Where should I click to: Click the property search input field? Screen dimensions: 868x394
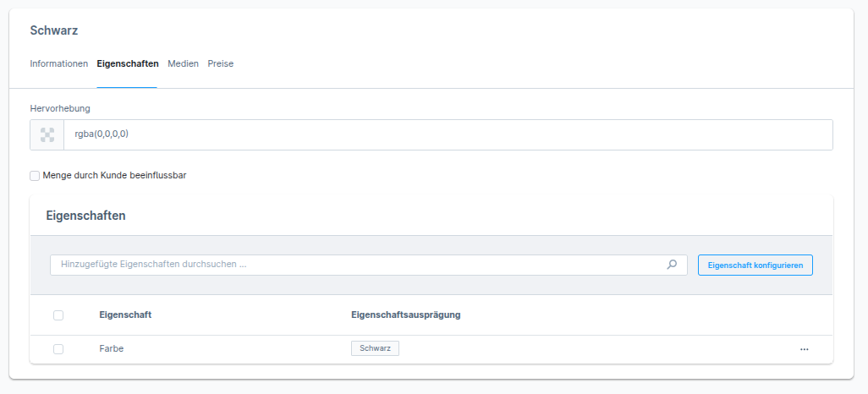pyautogui.click(x=369, y=265)
